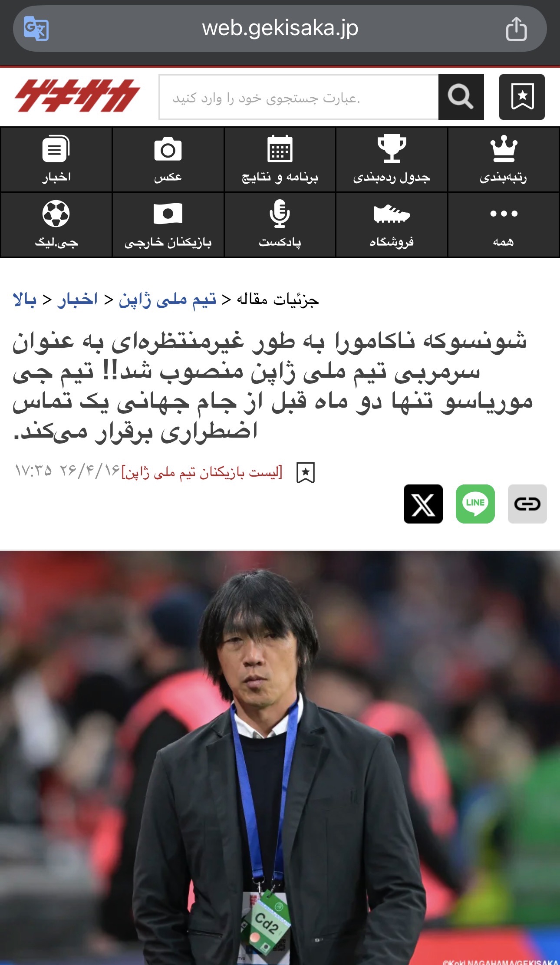This screenshot has width=560, height=965.
Task: Share article via LINE icon
Action: click(475, 504)
